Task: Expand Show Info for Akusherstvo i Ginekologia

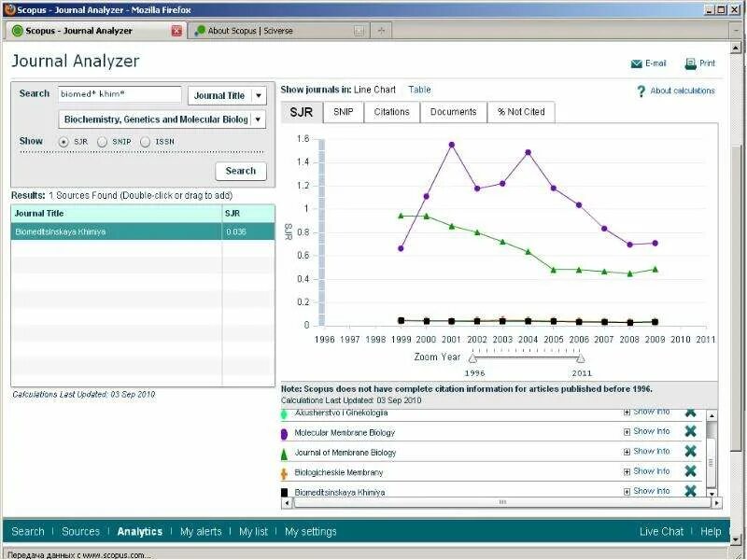Action: pos(647,412)
